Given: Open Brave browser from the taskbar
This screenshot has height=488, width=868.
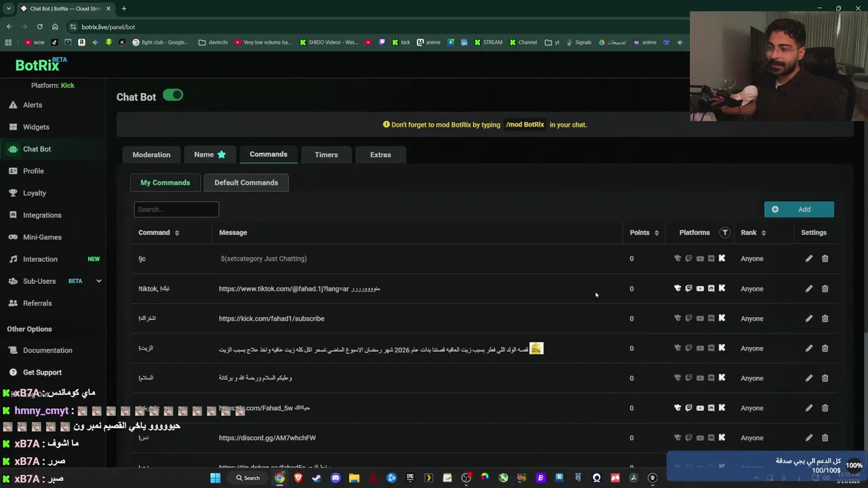Looking at the screenshot, I should (298, 478).
